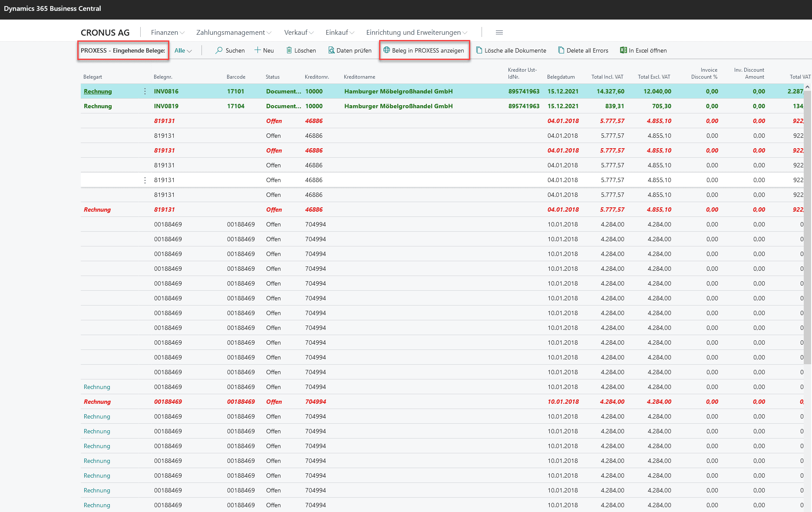Open the Rechnung link for INV0816

(x=98, y=91)
